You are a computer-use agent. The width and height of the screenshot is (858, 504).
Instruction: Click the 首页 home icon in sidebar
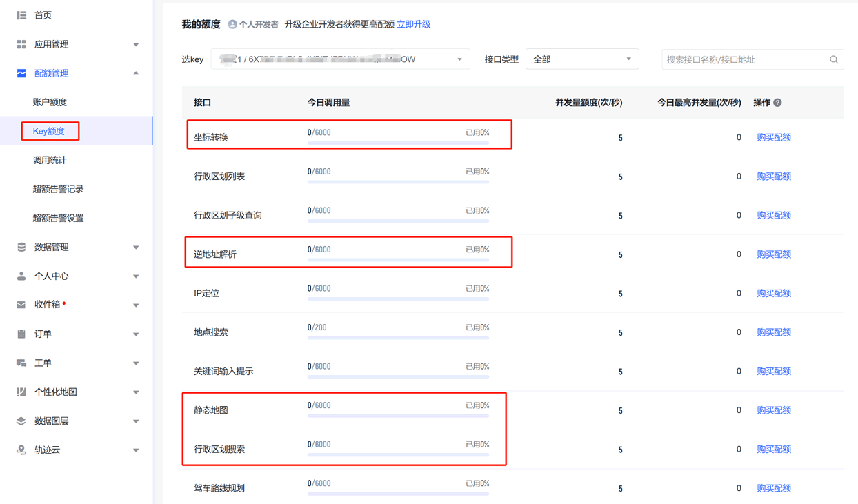pyautogui.click(x=21, y=15)
